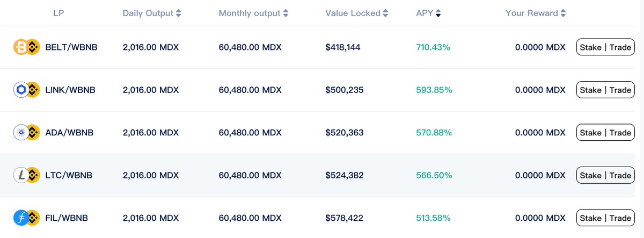
Task: Click the Cardano ADA token icon
Action: pos(20,132)
